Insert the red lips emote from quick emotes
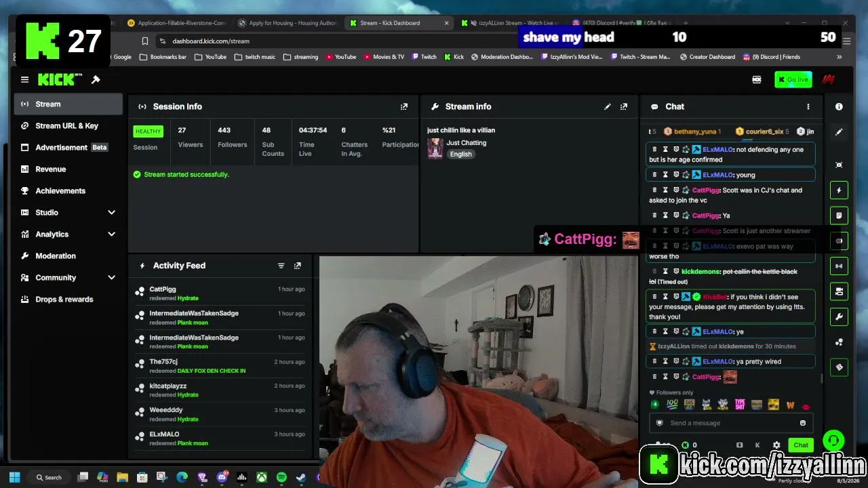Screen dimensions: 868x488 tap(806, 406)
